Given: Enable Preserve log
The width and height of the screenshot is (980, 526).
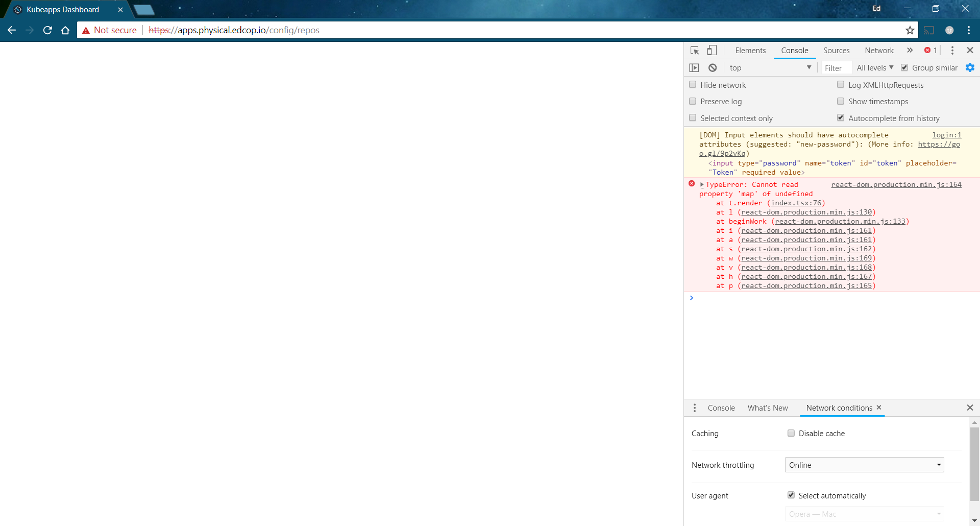Looking at the screenshot, I should point(693,101).
